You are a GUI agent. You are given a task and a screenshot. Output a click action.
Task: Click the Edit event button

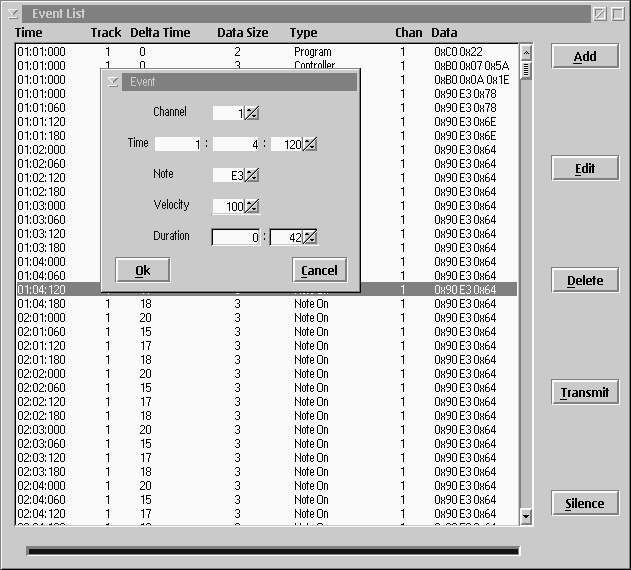pos(585,168)
